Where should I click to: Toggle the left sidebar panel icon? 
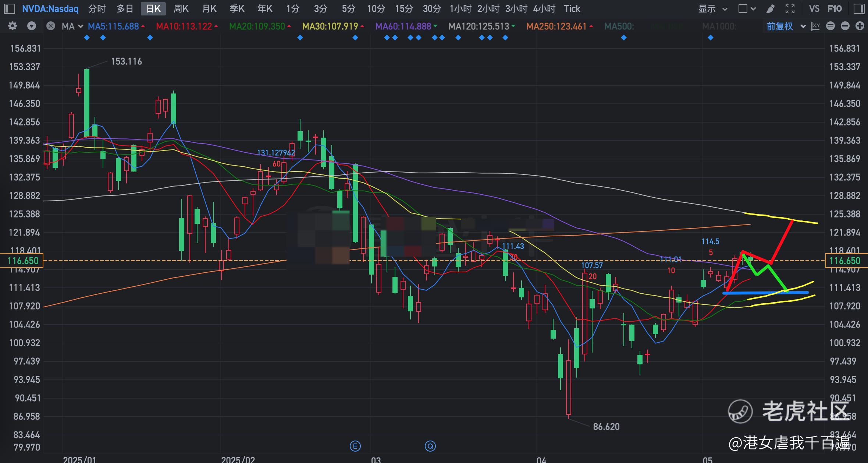click(9, 8)
